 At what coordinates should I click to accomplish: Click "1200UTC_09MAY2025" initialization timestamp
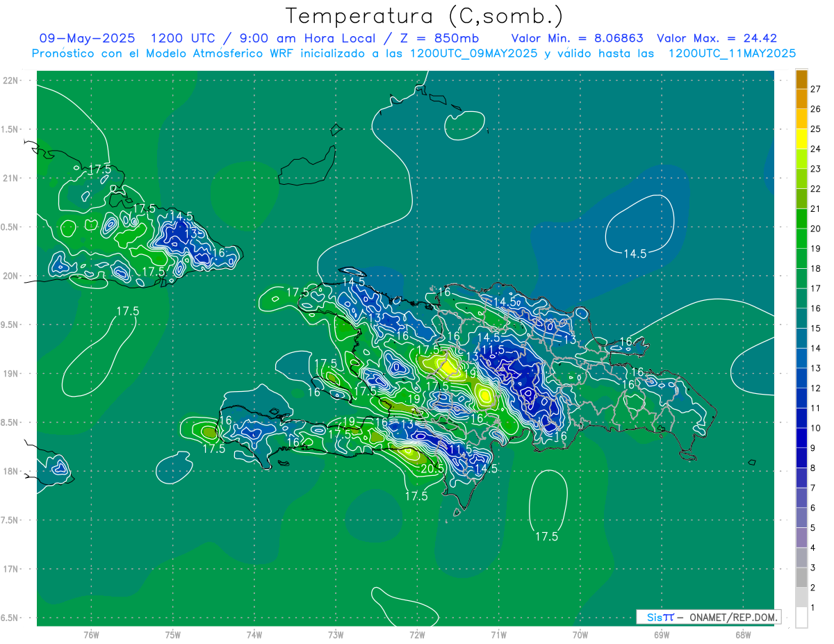pyautogui.click(x=473, y=53)
